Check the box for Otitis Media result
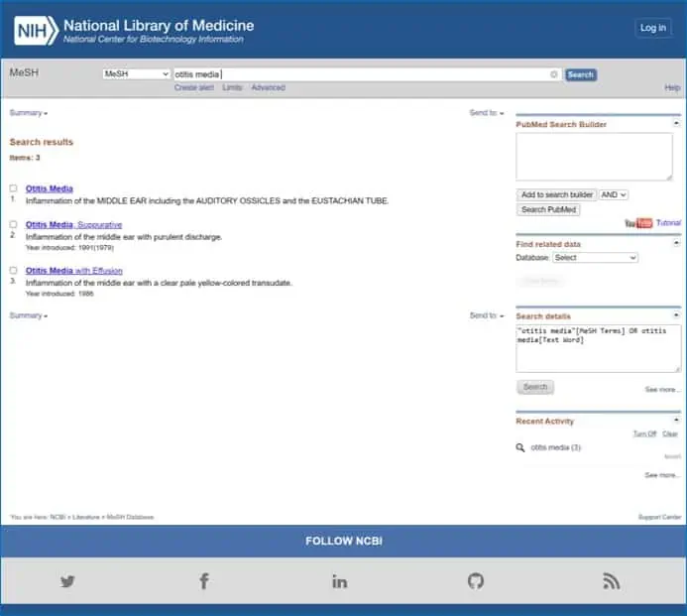This screenshot has height=616, width=687. [14, 188]
